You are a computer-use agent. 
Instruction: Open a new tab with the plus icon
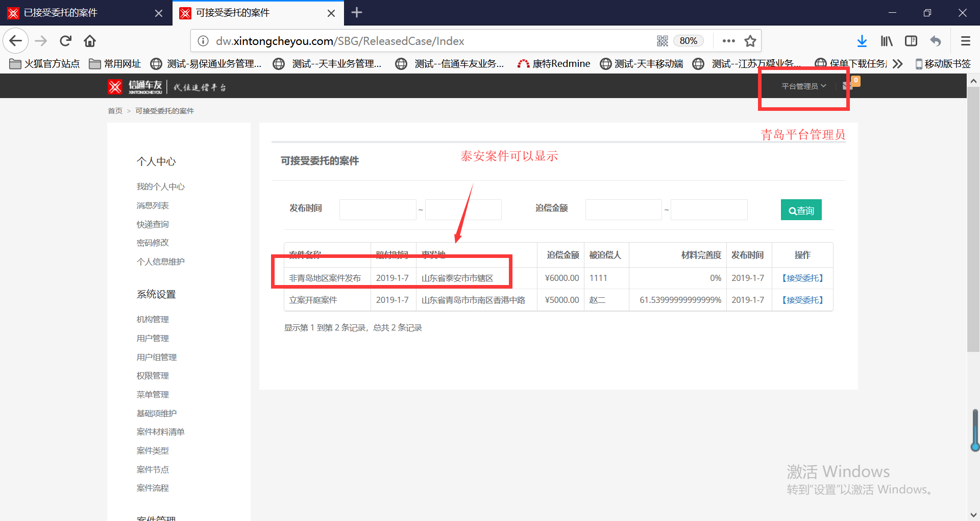(357, 12)
